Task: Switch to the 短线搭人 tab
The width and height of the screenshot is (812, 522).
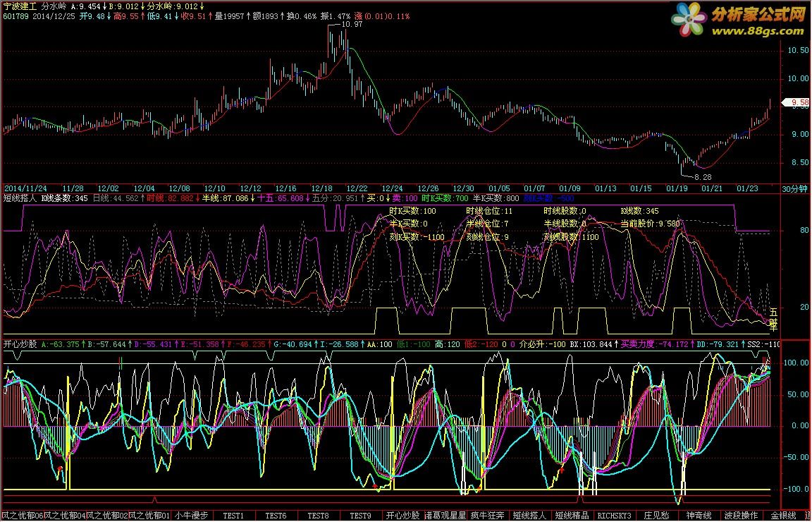Action: click(x=530, y=516)
